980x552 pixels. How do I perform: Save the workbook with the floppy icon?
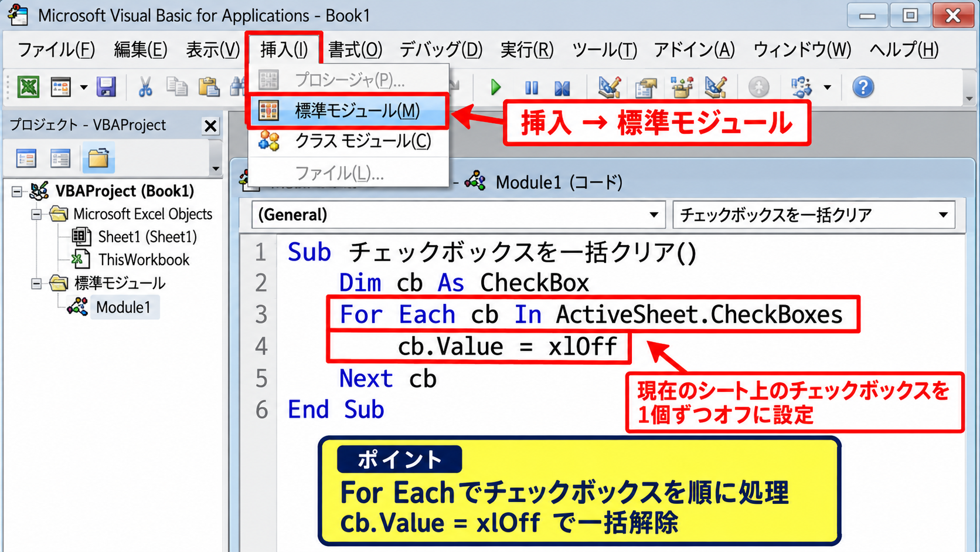(x=106, y=87)
